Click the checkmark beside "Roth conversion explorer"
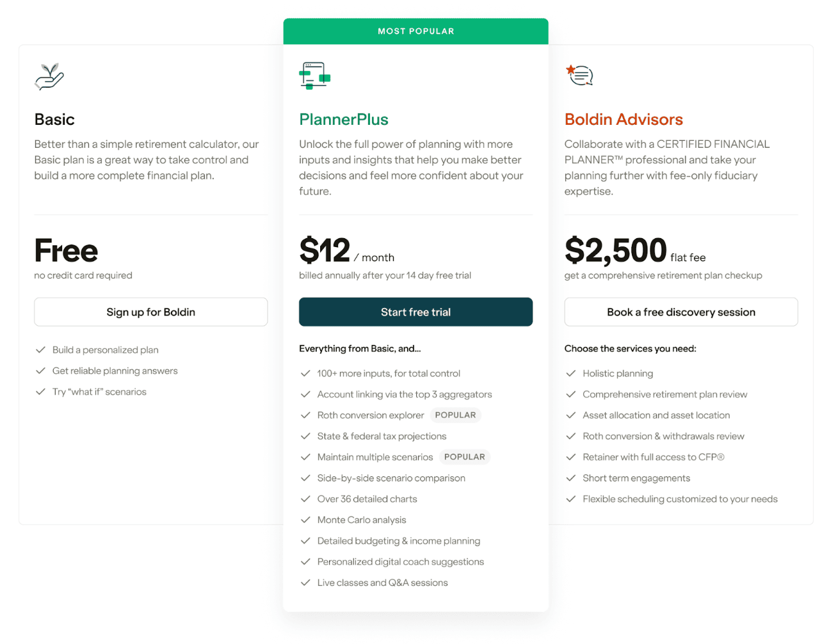 tap(305, 415)
